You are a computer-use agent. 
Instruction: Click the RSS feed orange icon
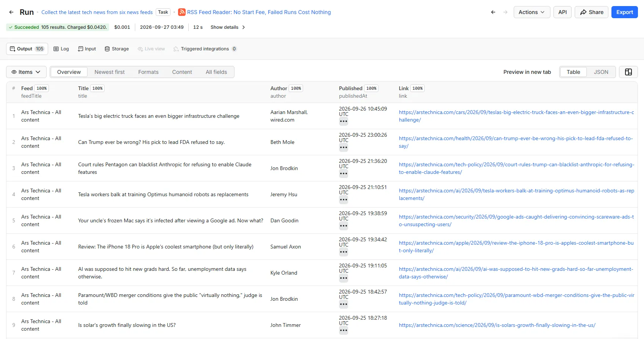pos(182,12)
